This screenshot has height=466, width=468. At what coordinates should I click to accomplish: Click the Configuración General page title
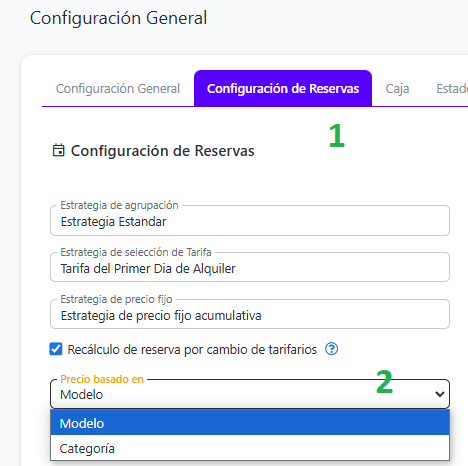(x=119, y=18)
